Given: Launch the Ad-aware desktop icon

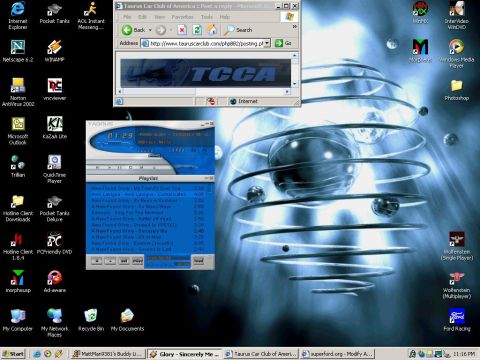Looking at the screenshot, I should pos(54,282).
